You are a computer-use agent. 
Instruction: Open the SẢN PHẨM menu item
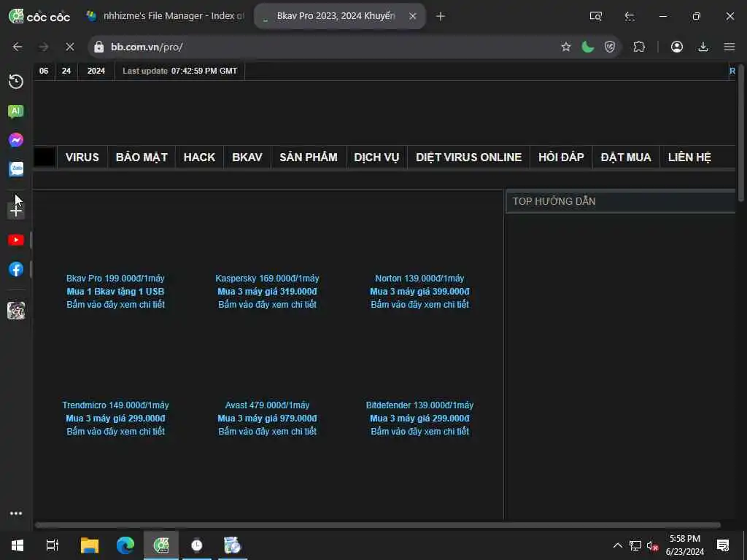[x=309, y=157]
